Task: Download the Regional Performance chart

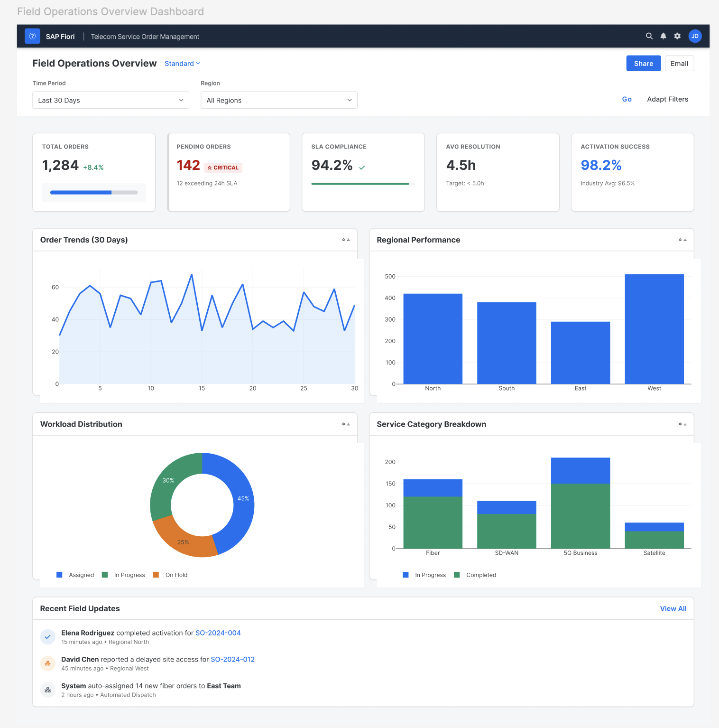Action: tap(685, 240)
